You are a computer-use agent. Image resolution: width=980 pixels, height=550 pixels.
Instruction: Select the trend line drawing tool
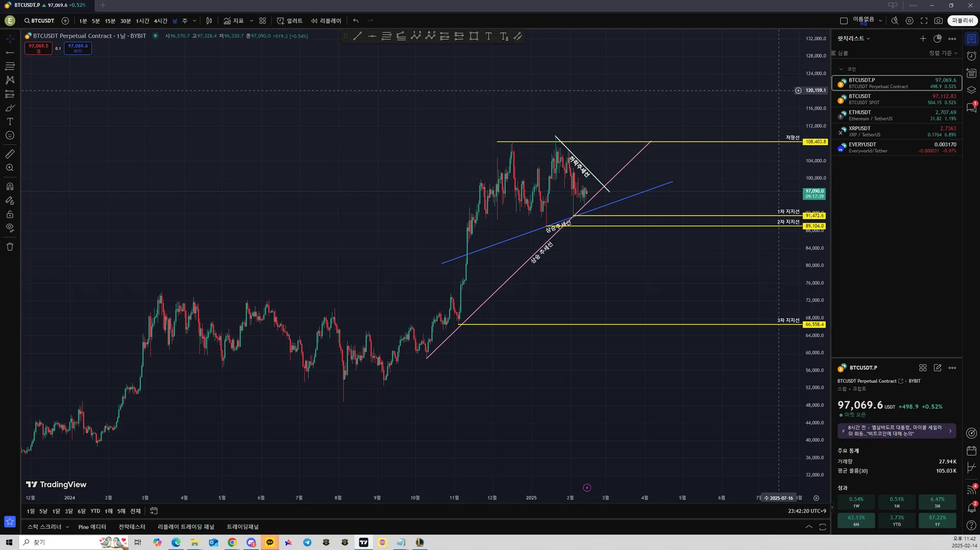click(x=357, y=36)
